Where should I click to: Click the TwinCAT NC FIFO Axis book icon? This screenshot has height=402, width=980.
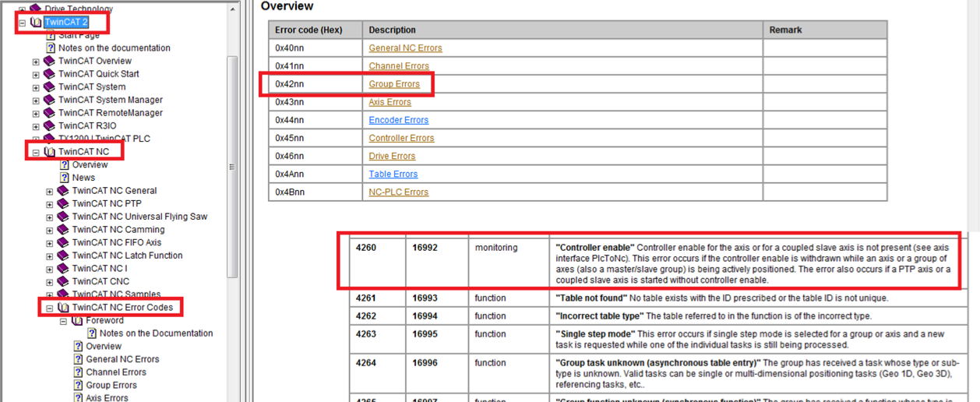tap(63, 242)
